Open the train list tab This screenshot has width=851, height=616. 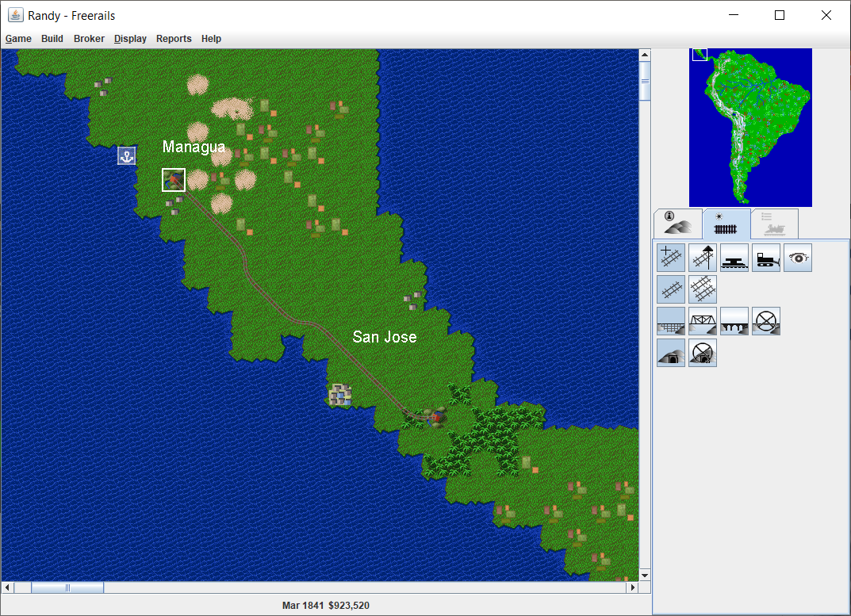point(775,224)
